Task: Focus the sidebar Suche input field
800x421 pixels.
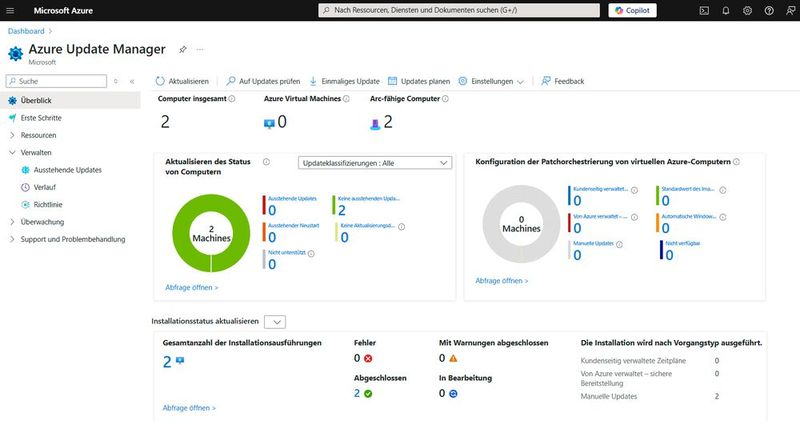Action: coord(56,81)
